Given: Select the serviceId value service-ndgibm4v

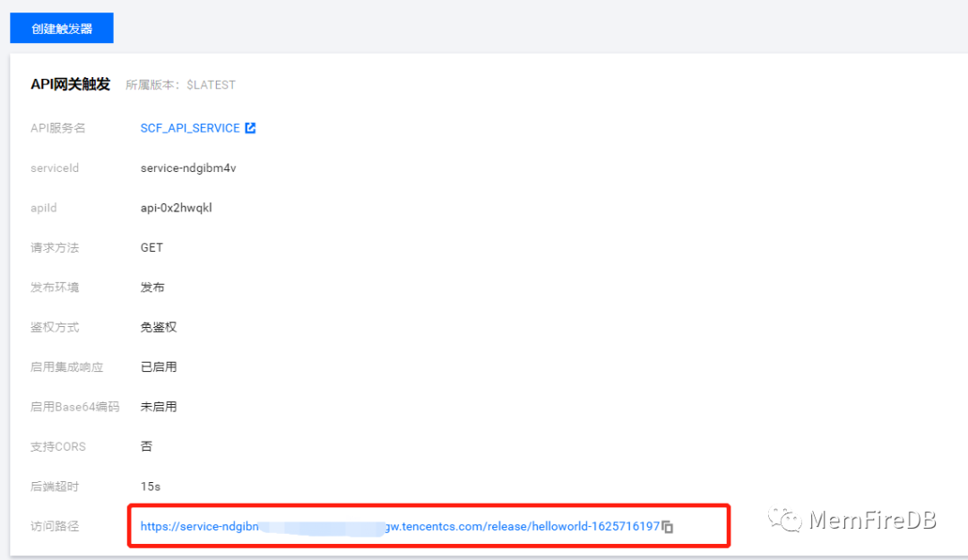Looking at the screenshot, I should click(x=188, y=168).
